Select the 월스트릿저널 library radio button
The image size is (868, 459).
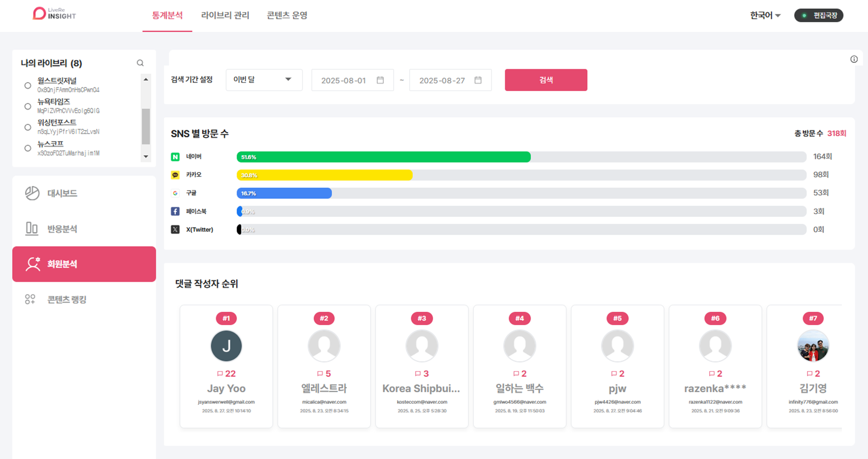[28, 85]
